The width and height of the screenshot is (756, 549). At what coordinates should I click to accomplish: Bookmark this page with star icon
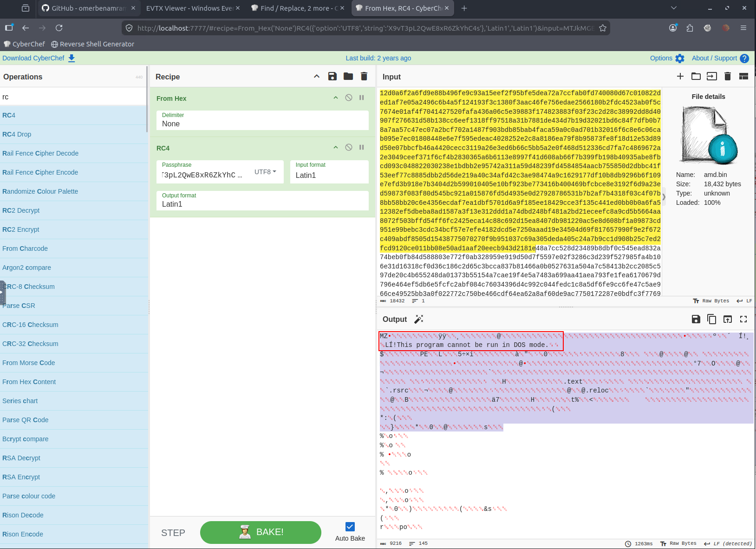tap(603, 28)
